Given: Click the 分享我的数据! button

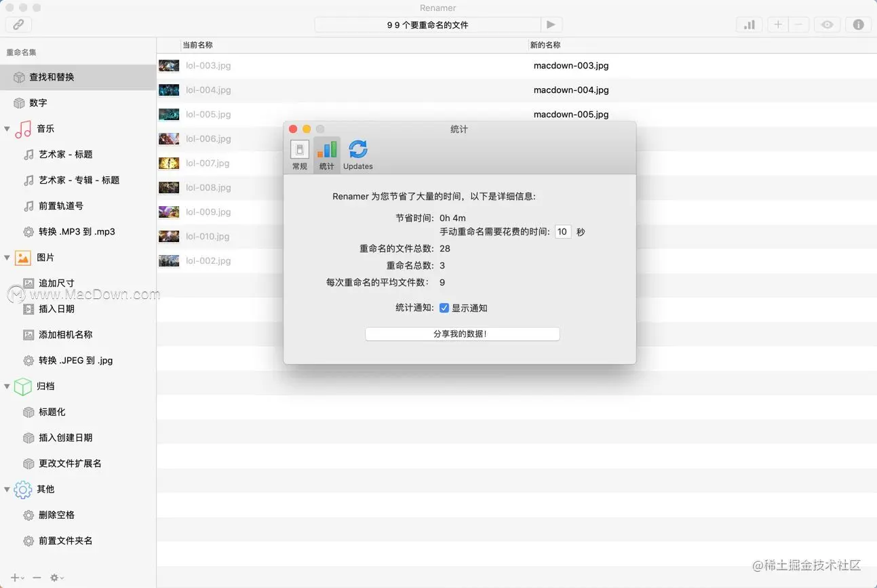Looking at the screenshot, I should point(462,334).
